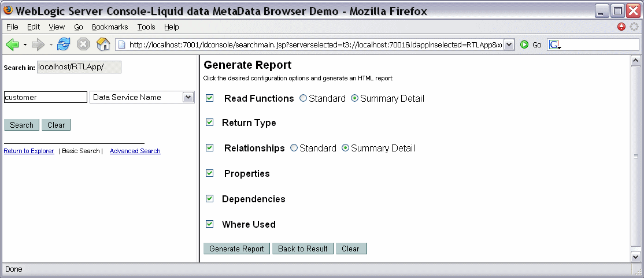
Task: Click the Back to Result button
Action: 303,249
